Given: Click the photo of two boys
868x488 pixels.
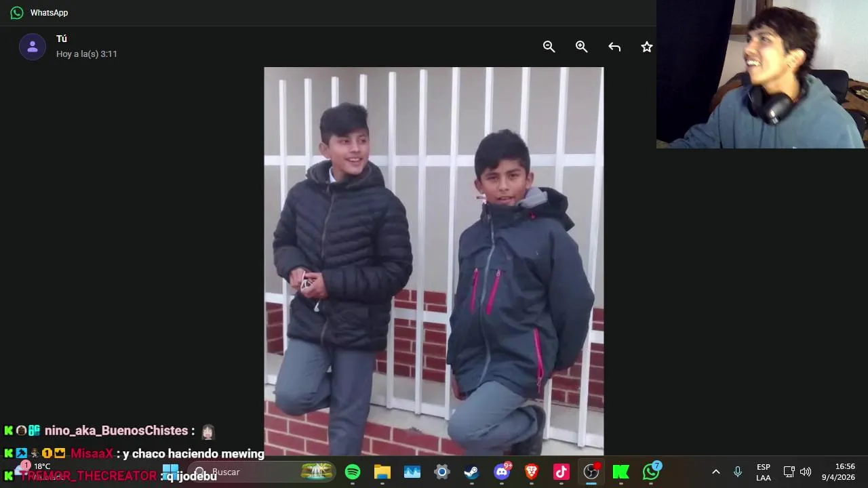Looking at the screenshot, I should [434, 261].
